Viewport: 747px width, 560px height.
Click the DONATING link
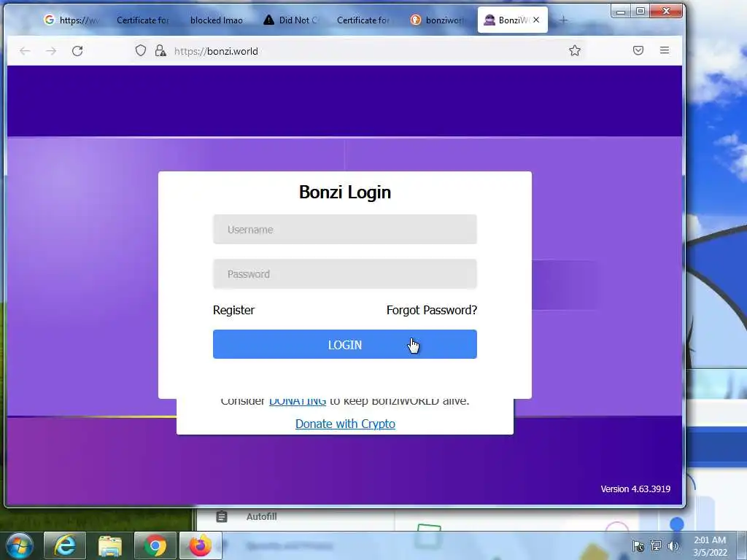298,402
